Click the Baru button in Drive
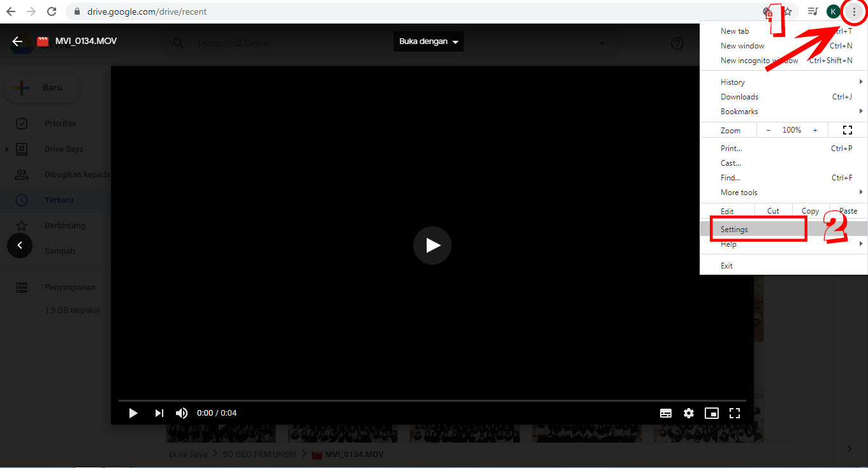The width and height of the screenshot is (868, 468). (42, 88)
